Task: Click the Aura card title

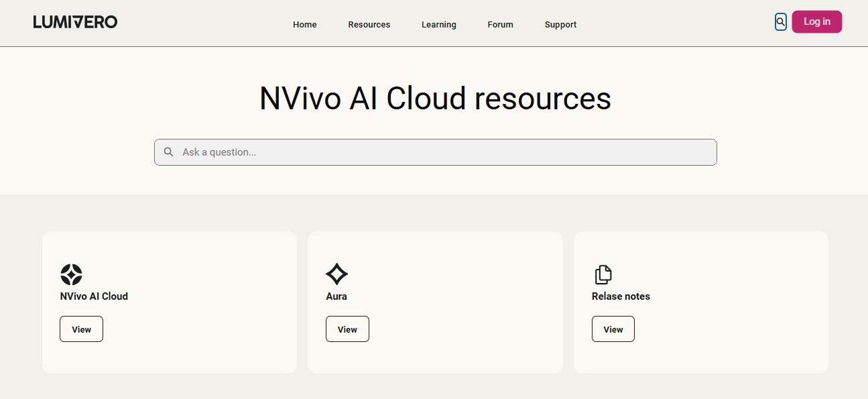Action: (336, 296)
